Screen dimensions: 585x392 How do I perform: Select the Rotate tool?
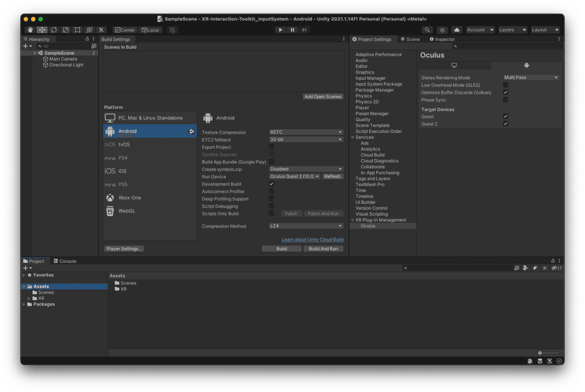(54, 30)
